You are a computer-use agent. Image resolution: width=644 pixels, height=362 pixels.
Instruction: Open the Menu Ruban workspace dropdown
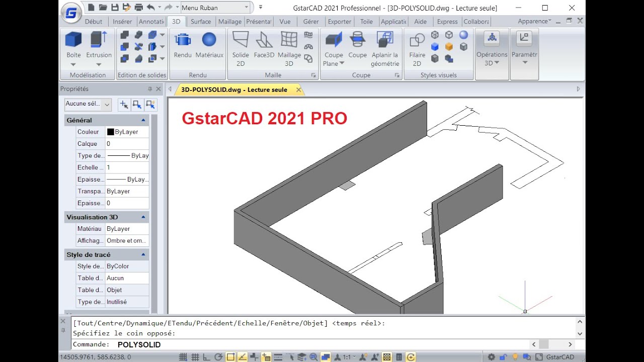pyautogui.click(x=215, y=8)
